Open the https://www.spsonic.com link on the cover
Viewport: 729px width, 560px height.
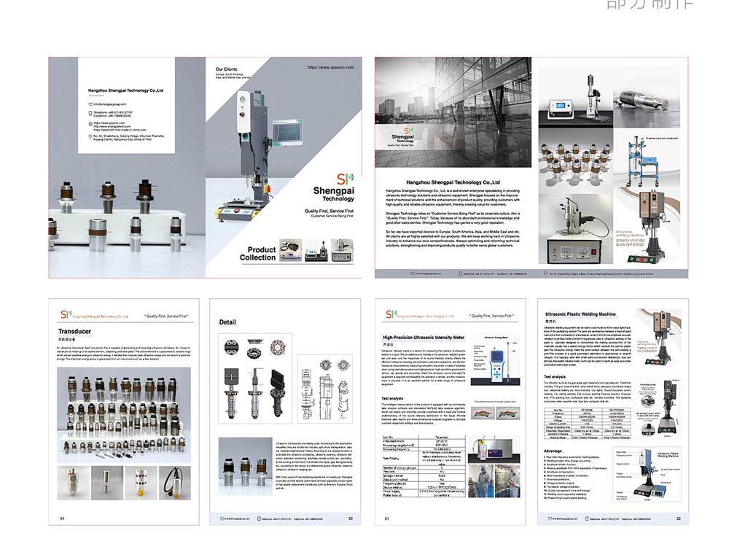pyautogui.click(x=330, y=68)
